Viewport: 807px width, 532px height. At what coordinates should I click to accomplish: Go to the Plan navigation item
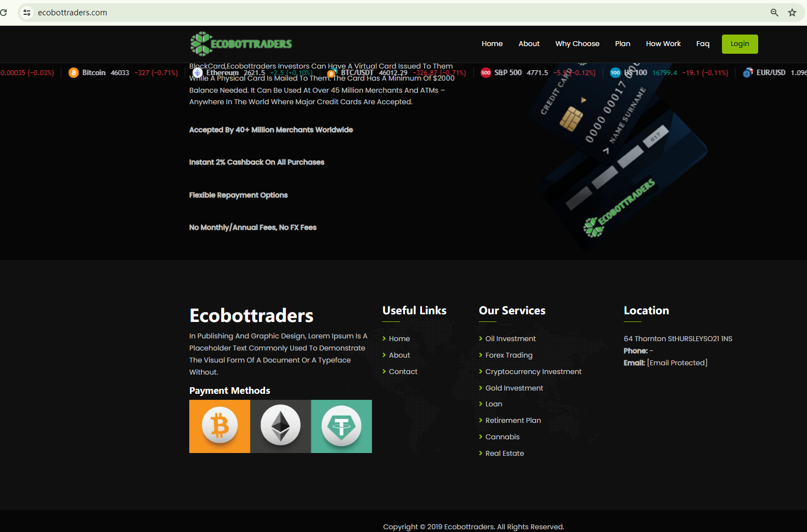[623, 44]
